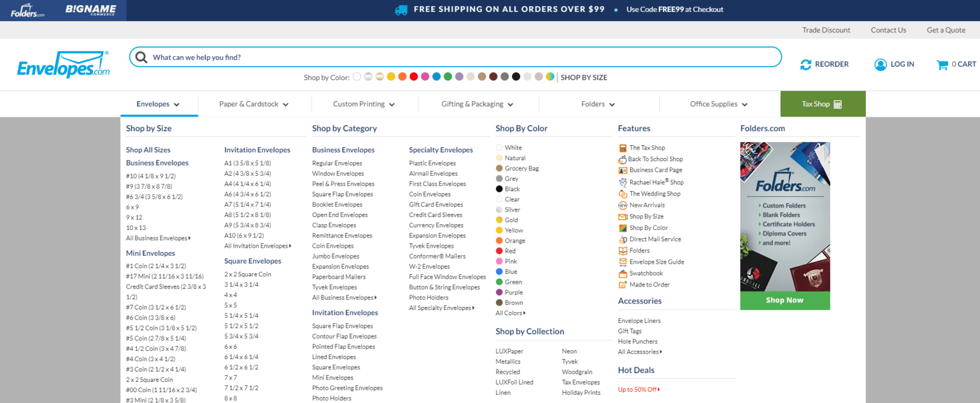Click the Envelope Size Guide icon
The width and height of the screenshot is (980, 403).
pos(623,262)
